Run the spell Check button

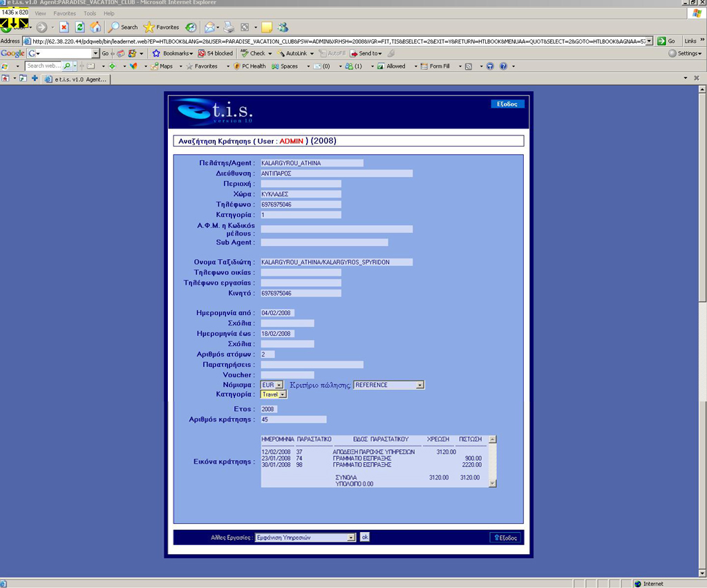[x=254, y=53]
